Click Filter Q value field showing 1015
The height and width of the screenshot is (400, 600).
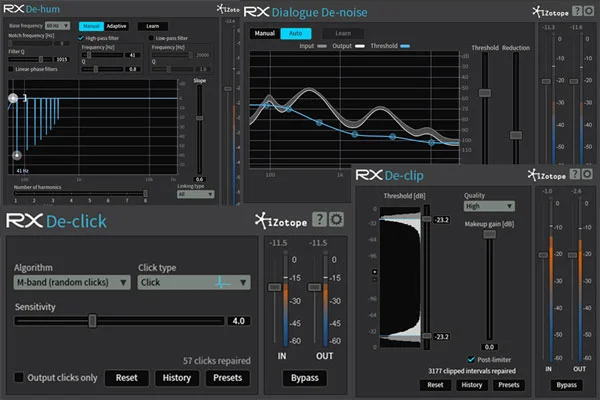tap(62, 59)
